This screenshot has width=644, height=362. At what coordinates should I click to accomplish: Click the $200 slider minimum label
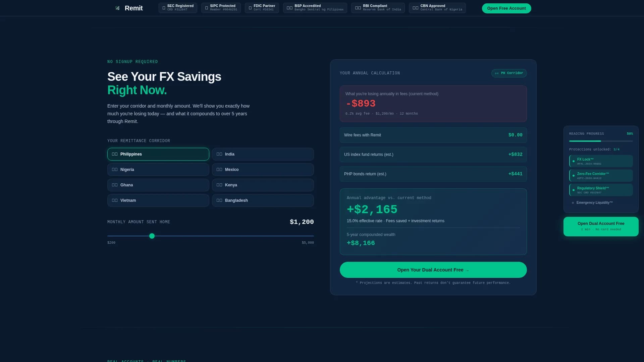pos(111,243)
